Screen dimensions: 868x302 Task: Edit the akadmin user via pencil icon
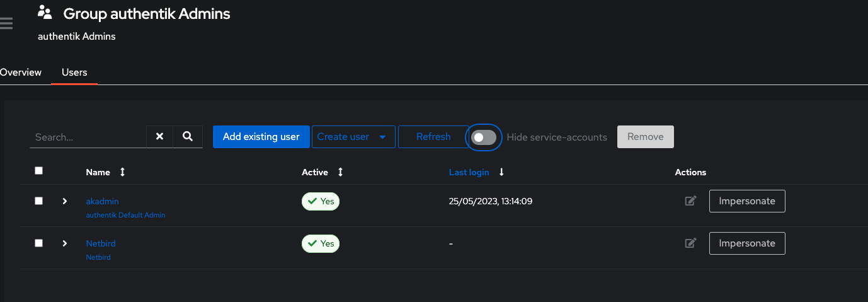coord(690,201)
